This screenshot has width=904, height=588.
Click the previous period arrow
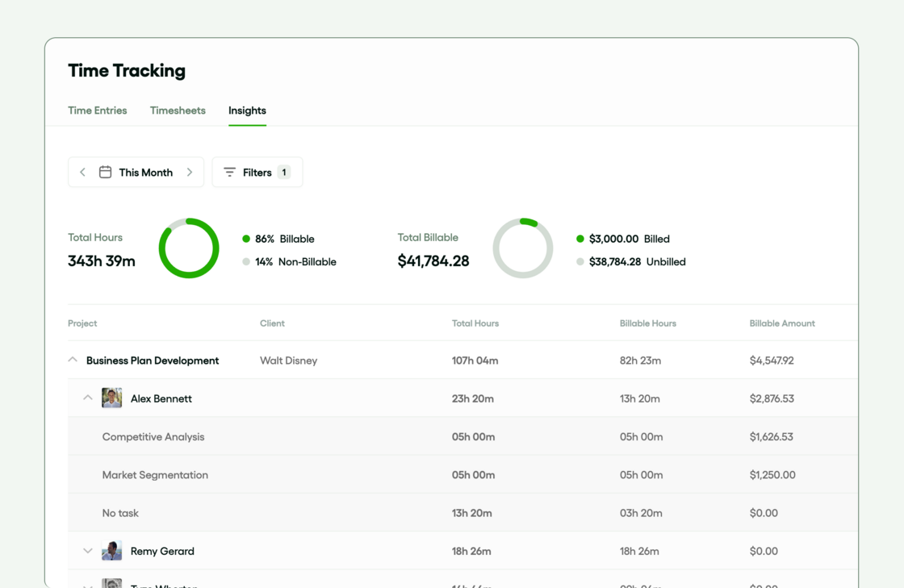82,172
